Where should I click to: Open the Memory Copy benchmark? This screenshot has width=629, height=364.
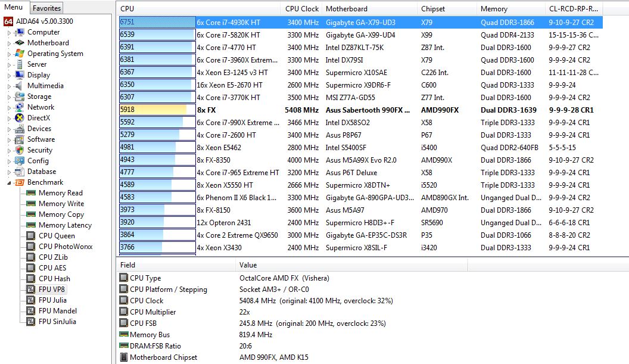pyautogui.click(x=61, y=214)
